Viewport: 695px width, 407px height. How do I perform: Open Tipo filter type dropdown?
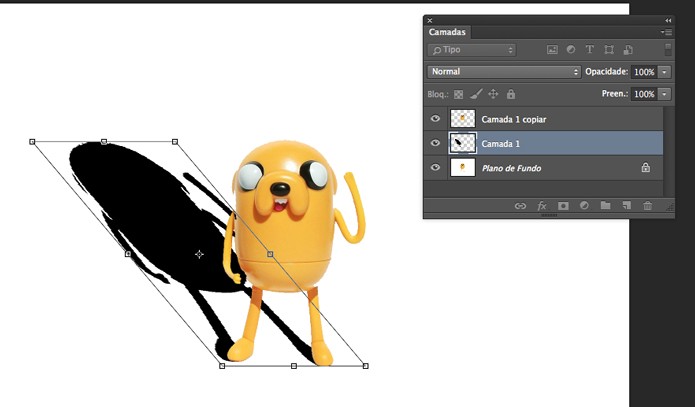click(x=472, y=50)
